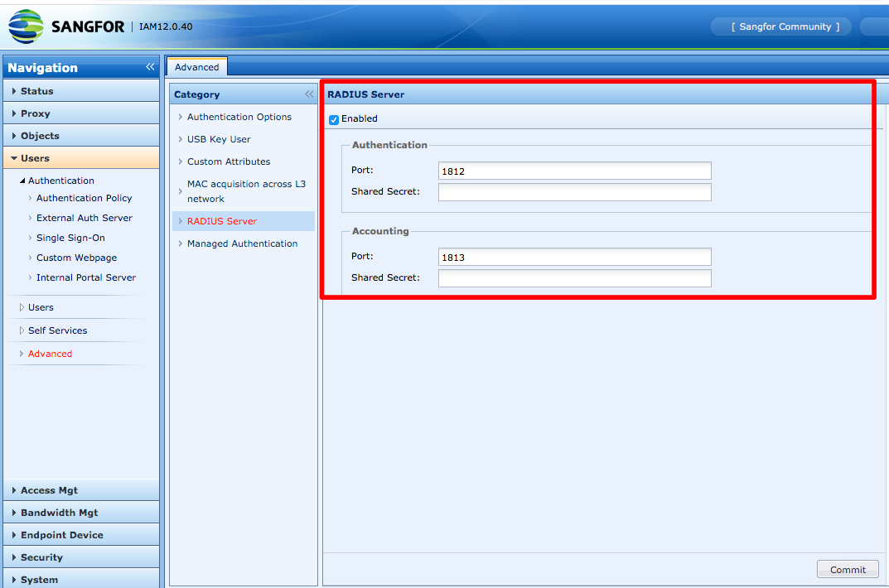Click the Authentication Port field showing 1812
The height and width of the screenshot is (588, 889).
click(574, 171)
